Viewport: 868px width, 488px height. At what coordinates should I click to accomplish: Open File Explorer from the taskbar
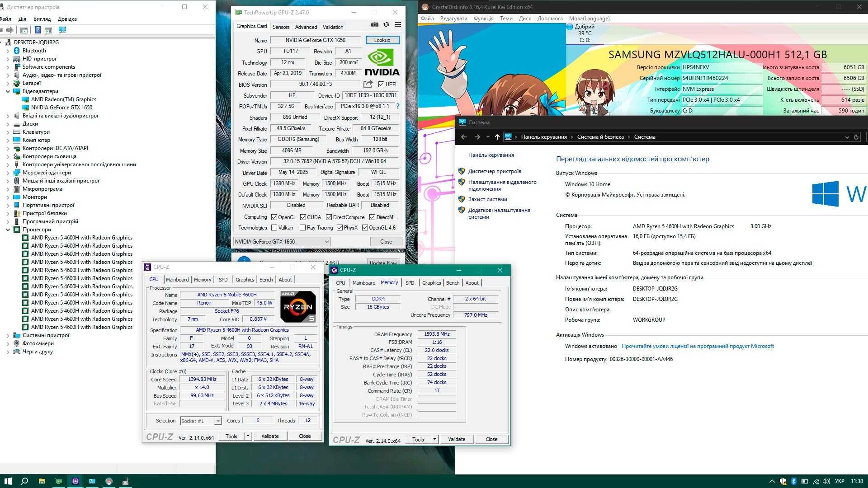click(x=42, y=481)
